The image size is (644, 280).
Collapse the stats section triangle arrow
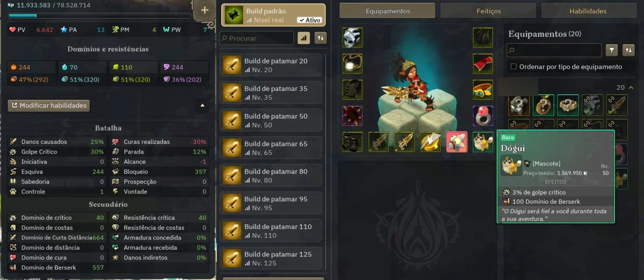(x=202, y=105)
